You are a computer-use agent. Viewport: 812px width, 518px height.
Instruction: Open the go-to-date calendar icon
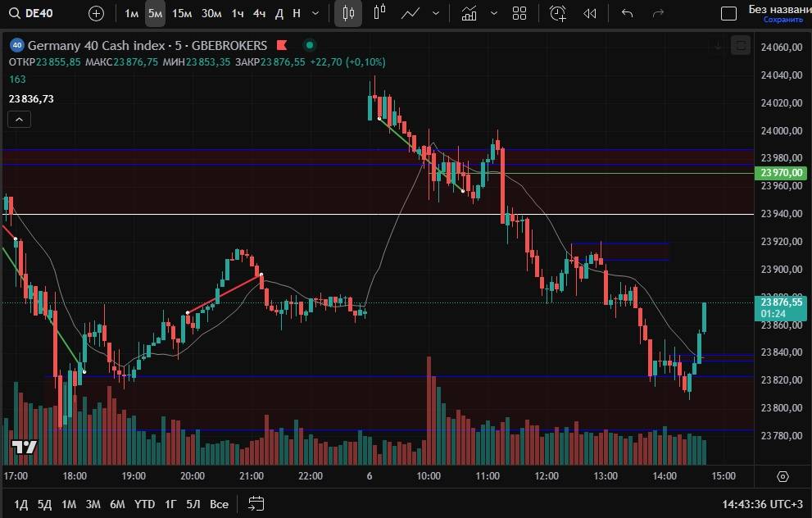[256, 503]
